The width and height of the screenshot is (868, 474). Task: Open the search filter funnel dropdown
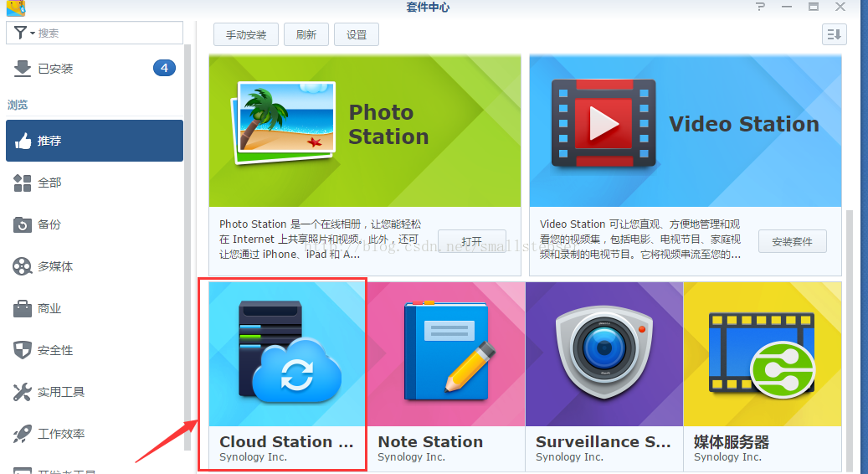[23, 33]
